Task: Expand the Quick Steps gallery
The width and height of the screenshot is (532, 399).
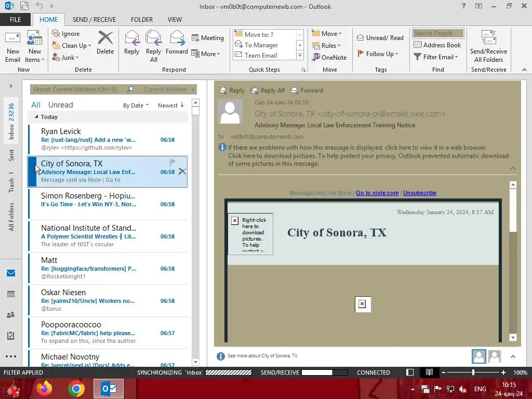Action: pyautogui.click(x=300, y=55)
